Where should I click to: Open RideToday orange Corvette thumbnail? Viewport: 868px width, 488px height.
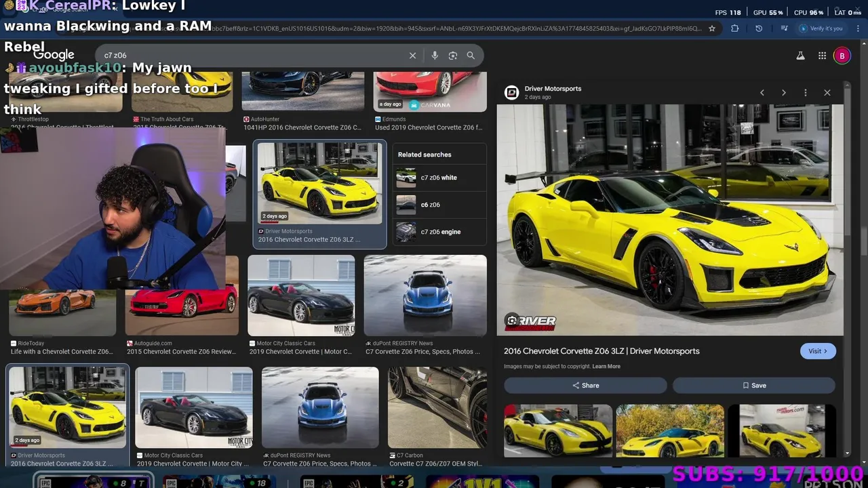coord(62,312)
